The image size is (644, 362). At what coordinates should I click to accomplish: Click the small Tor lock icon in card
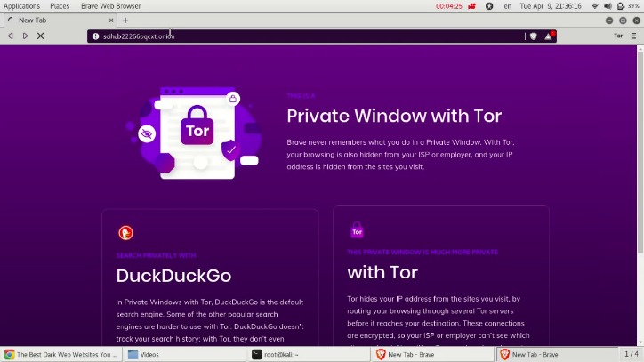point(357,230)
